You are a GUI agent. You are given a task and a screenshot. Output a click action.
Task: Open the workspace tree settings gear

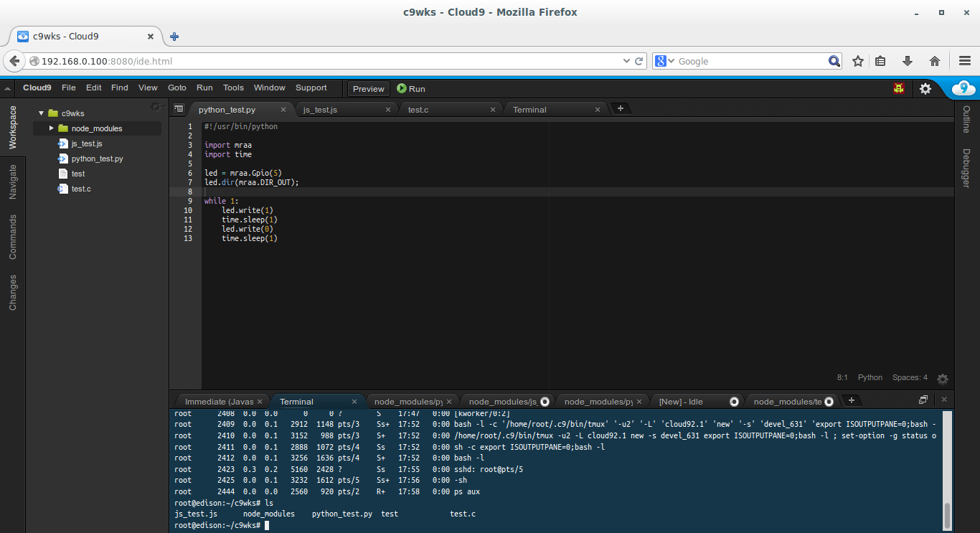tap(155, 107)
